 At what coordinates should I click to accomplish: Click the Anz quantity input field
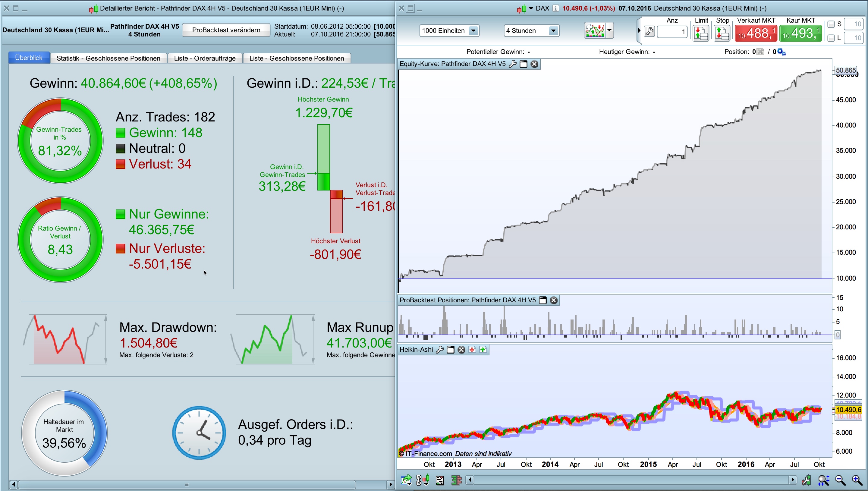[672, 32]
